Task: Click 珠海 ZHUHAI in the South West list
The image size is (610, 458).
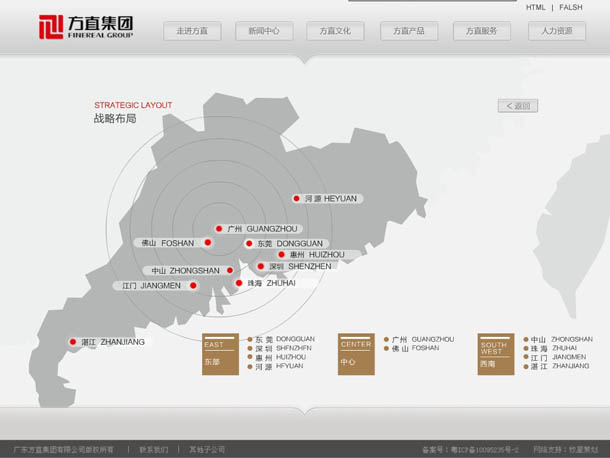Action: [x=550, y=348]
